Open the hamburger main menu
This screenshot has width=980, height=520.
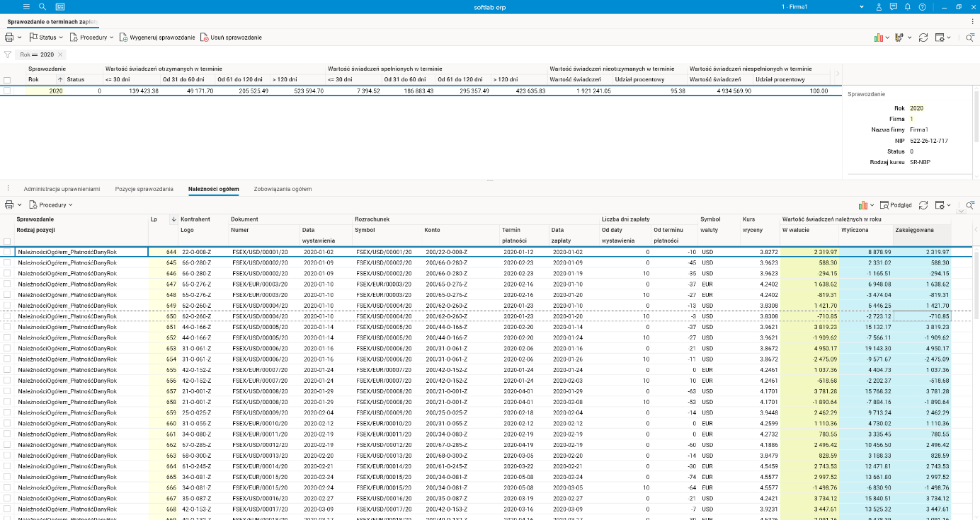point(26,6)
